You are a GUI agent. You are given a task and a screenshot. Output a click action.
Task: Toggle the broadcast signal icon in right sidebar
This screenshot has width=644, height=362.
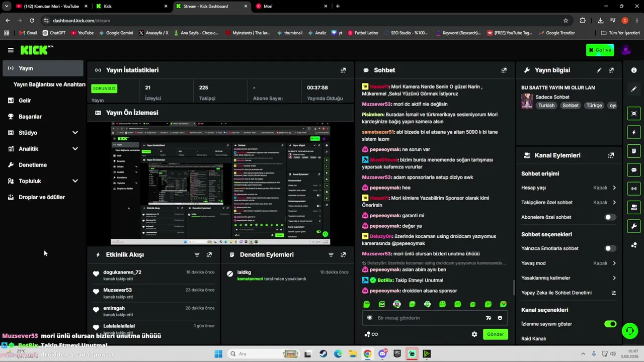pyautogui.click(x=634, y=189)
